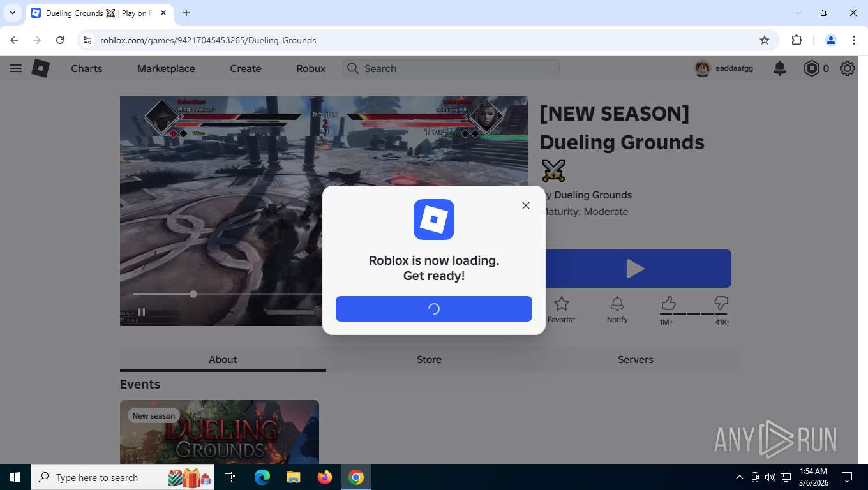Dislike the game with thumbs down
868x490 pixels.
(x=721, y=303)
